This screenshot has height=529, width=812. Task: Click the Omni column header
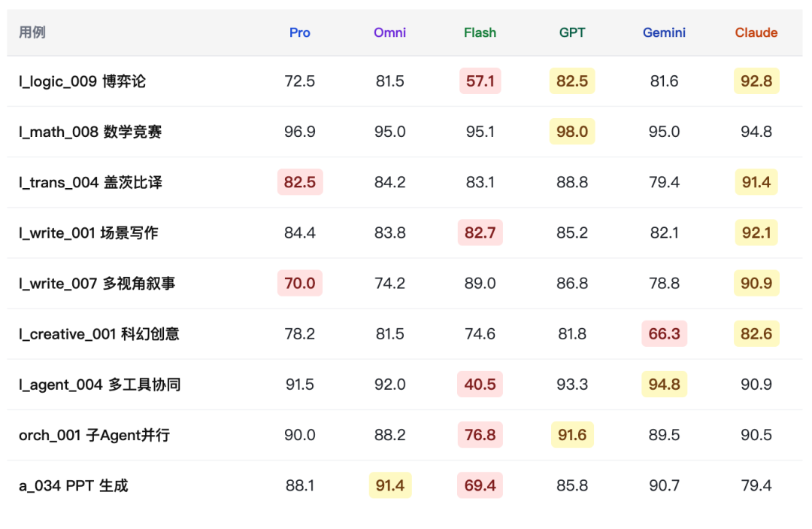(x=389, y=32)
